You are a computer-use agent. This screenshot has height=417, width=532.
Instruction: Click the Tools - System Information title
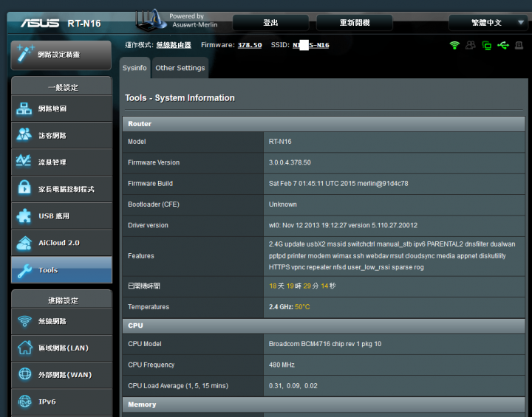coord(180,98)
